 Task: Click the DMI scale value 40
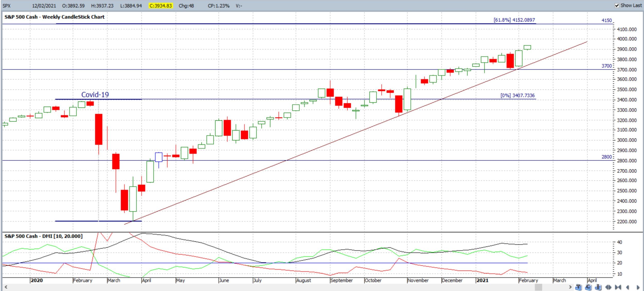pos(619,242)
